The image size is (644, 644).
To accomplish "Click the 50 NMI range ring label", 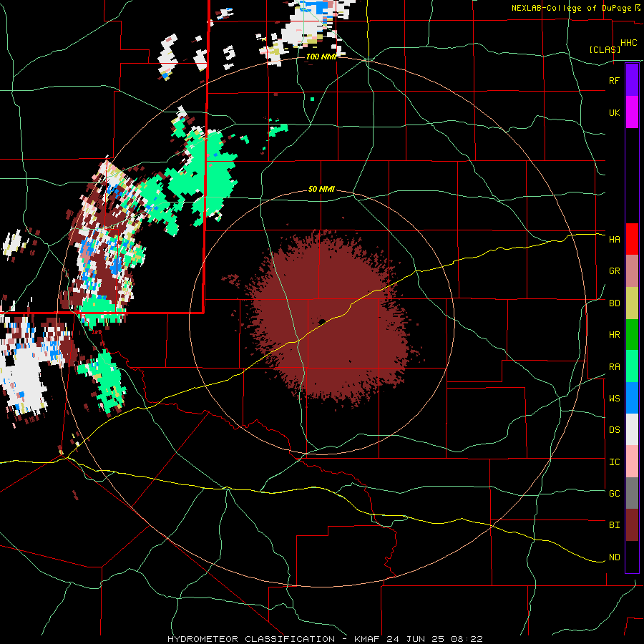I will coord(321,190).
